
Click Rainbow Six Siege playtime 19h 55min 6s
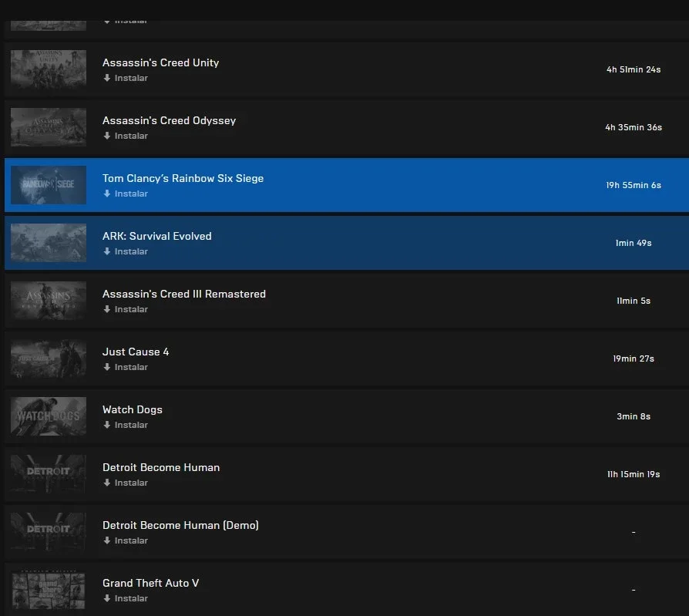634,185
